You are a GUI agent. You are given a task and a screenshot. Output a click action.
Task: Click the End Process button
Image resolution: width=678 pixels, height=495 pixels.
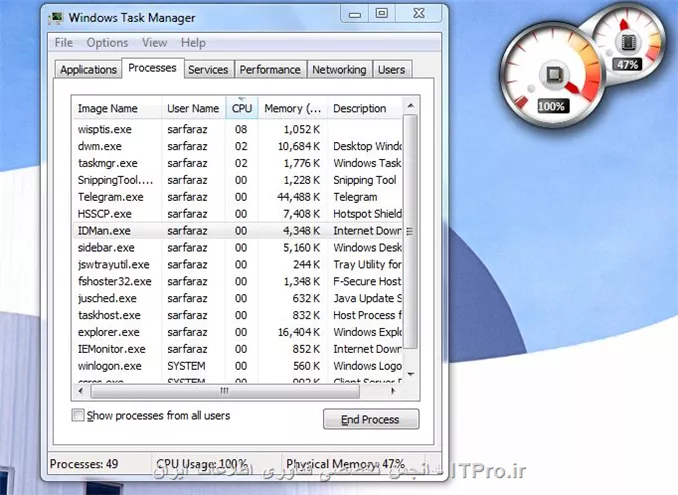[x=371, y=419]
